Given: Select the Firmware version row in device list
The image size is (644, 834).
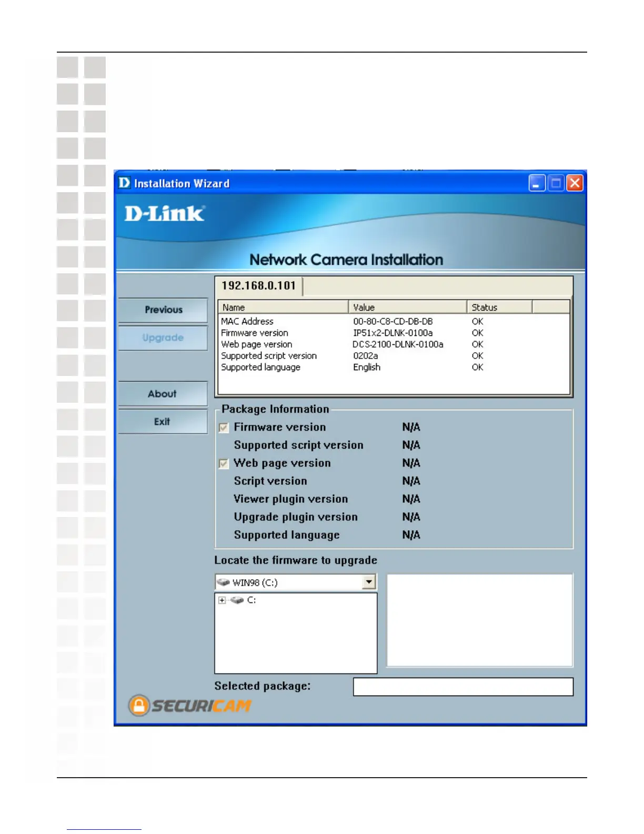Looking at the screenshot, I should 394,333.
